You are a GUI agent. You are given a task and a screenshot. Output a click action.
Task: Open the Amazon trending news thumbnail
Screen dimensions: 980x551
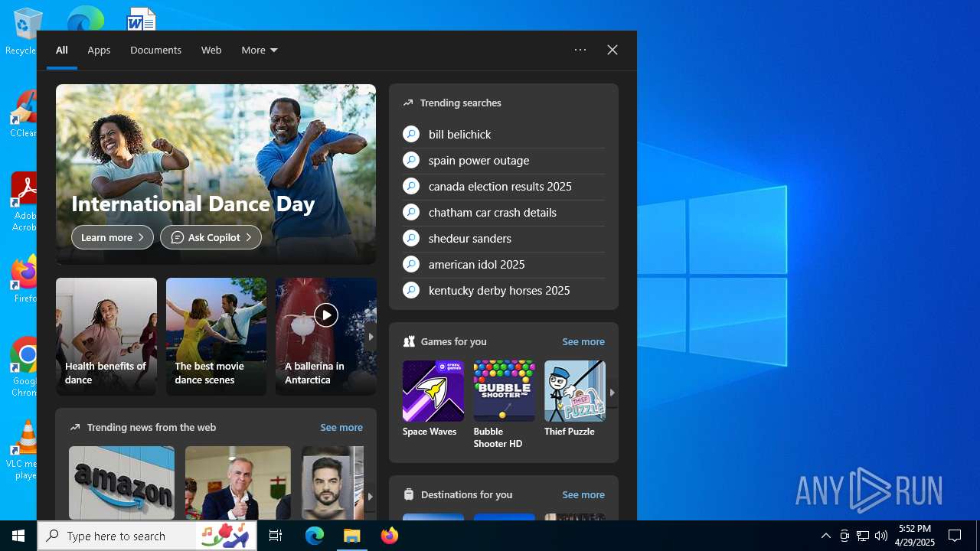click(122, 483)
